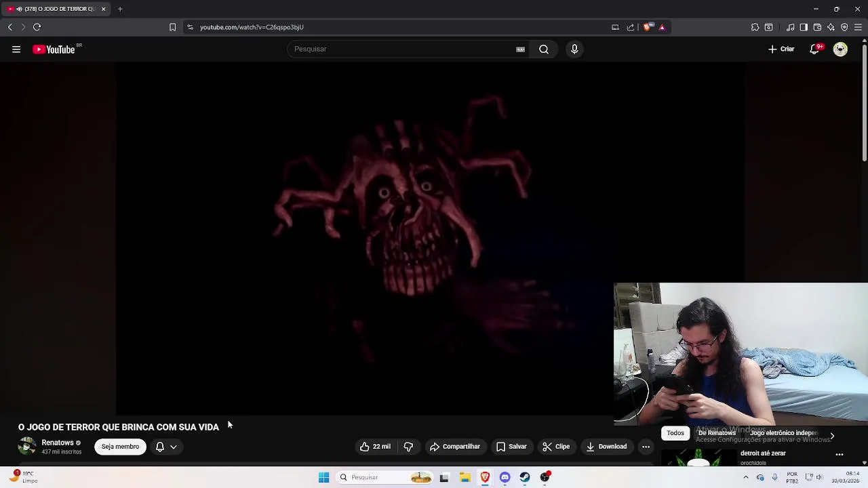Open Brave Playlist music note icon

pyautogui.click(x=791, y=27)
